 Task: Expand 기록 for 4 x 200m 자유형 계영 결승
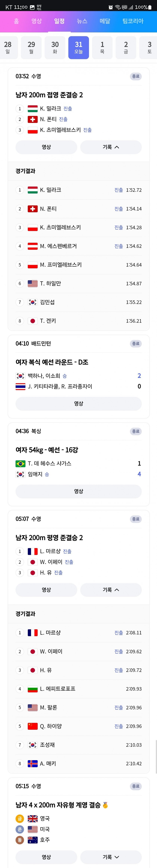point(111,857)
